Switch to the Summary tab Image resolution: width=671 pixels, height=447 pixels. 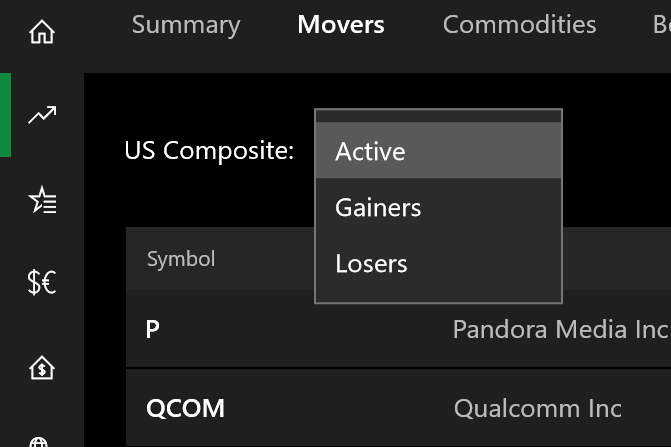(x=186, y=25)
